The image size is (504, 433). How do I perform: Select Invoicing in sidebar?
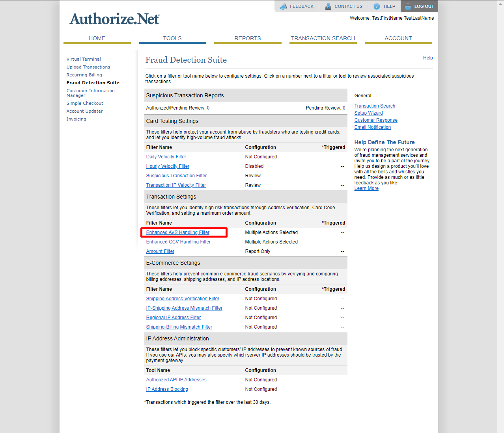(x=76, y=119)
